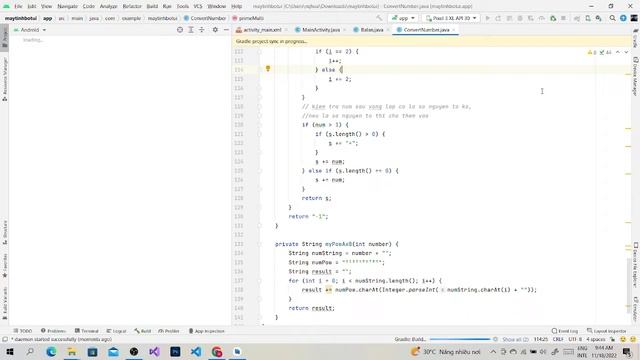Click the CRLF line separator indicator
The width and height of the screenshot is (640, 360).
558,339
